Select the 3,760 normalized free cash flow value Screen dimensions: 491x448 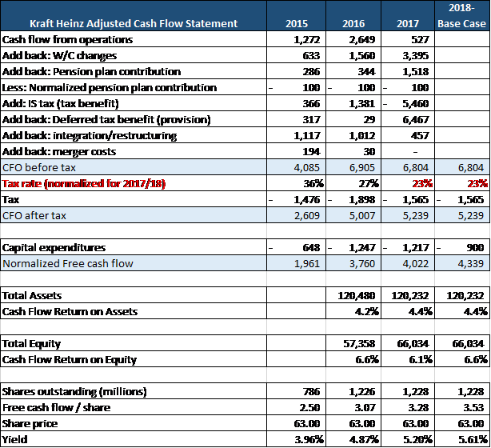[x=361, y=263]
